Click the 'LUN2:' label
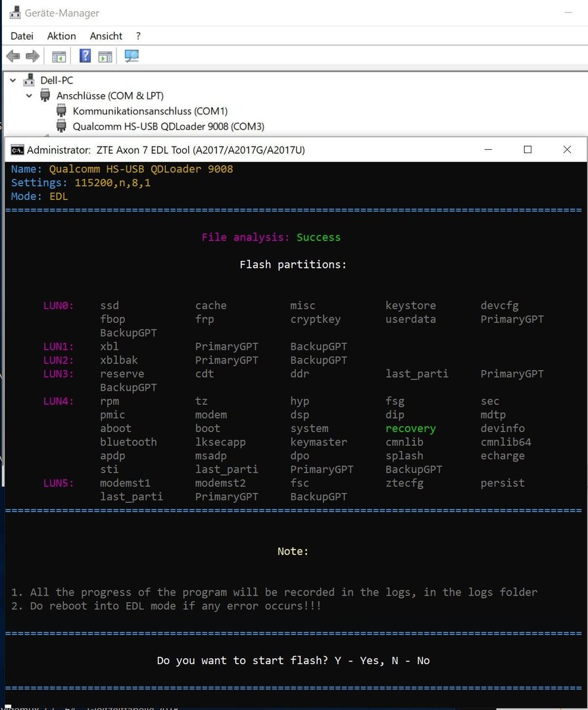Screen dimensions: 588x710 pos(59,360)
